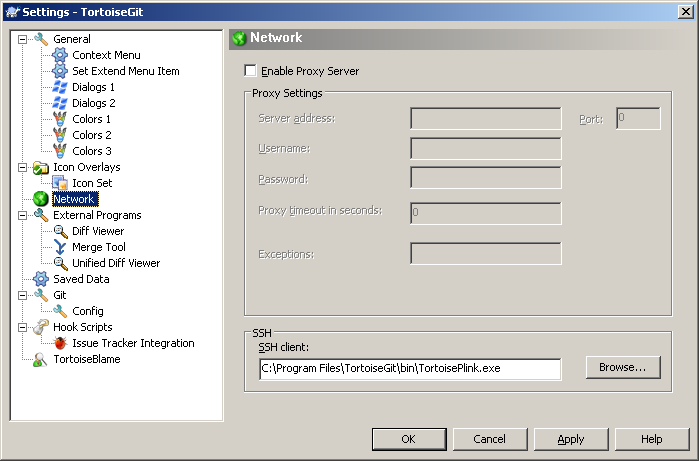699x461 pixels.
Task: Focus the SSH client path field
Action: pyautogui.click(x=410, y=368)
